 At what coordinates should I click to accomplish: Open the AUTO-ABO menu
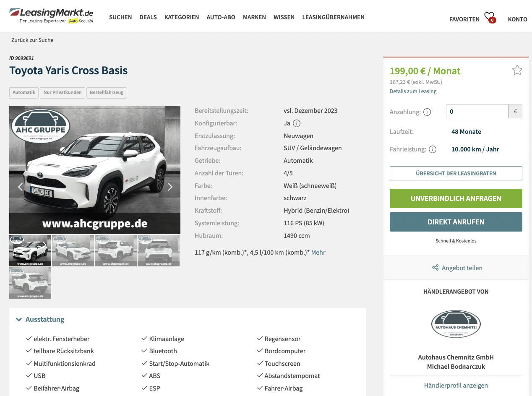pyautogui.click(x=221, y=17)
